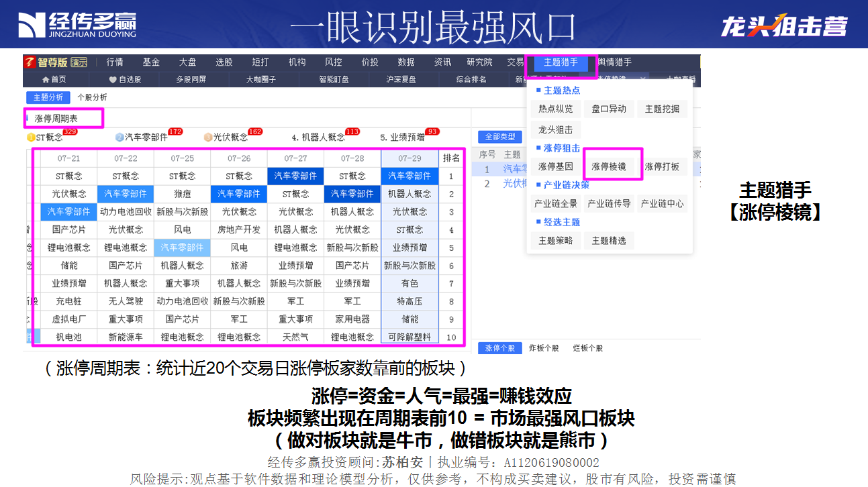Open the 研究院 menu

point(479,62)
